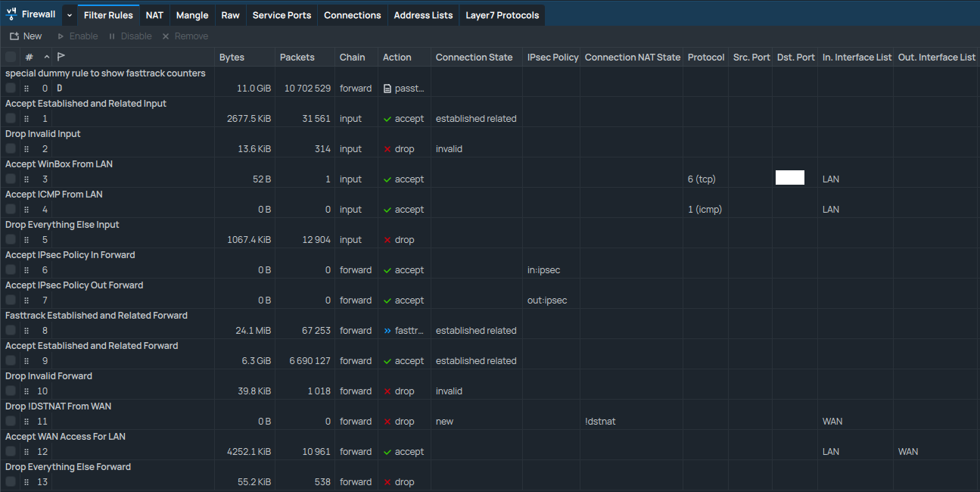Click the New button to add a rule
The image size is (980, 492).
tap(26, 36)
